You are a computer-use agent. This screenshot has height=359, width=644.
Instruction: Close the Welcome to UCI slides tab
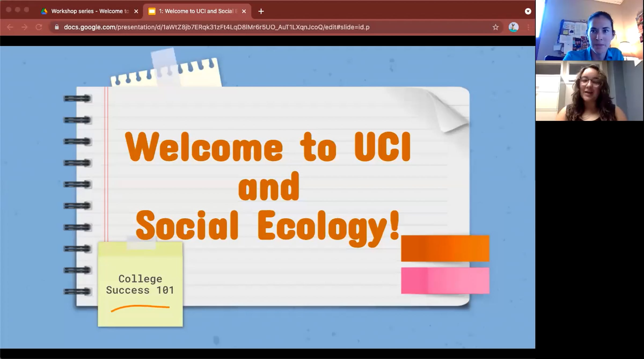pos(244,11)
